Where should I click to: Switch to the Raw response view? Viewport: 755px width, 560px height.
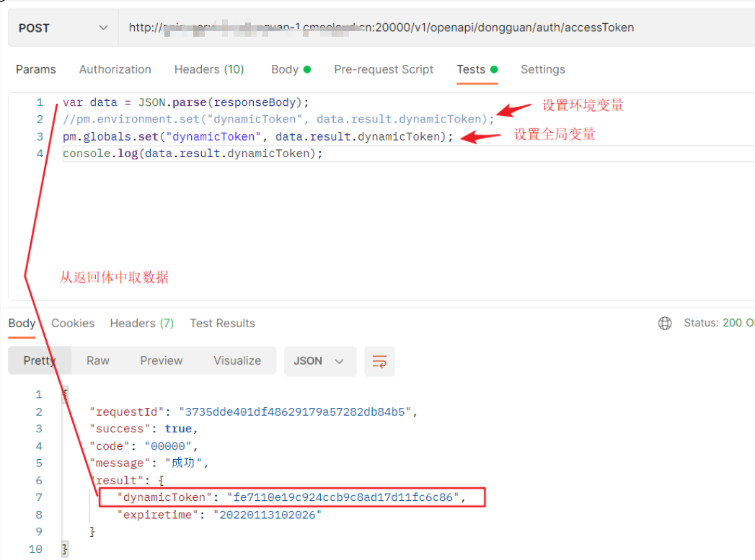click(x=98, y=361)
